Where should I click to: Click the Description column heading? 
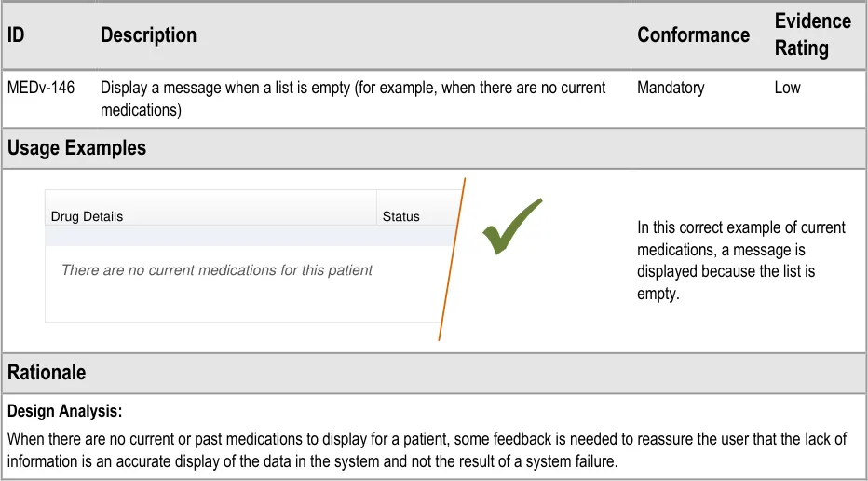click(x=148, y=35)
